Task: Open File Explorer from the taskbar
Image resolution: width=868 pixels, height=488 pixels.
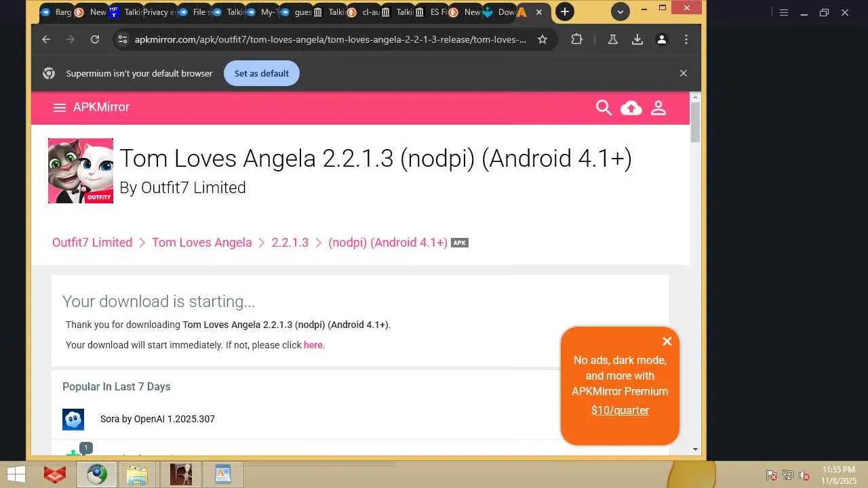Action: click(x=137, y=474)
